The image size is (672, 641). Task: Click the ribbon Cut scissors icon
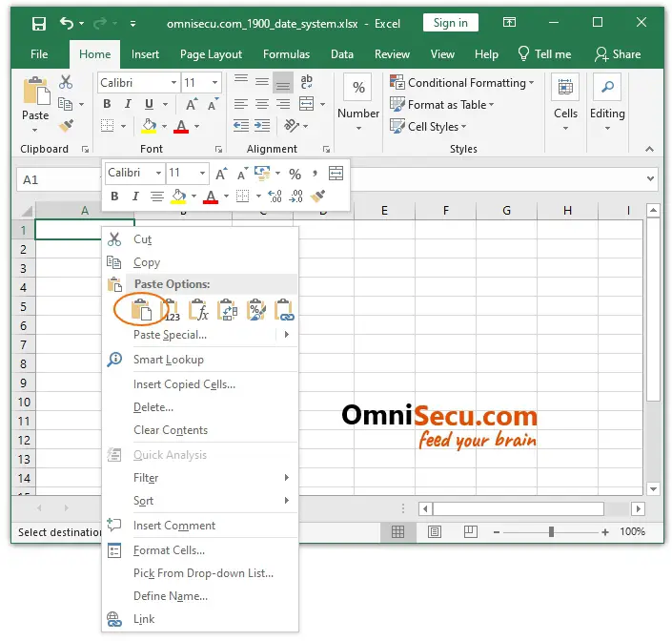pyautogui.click(x=66, y=82)
